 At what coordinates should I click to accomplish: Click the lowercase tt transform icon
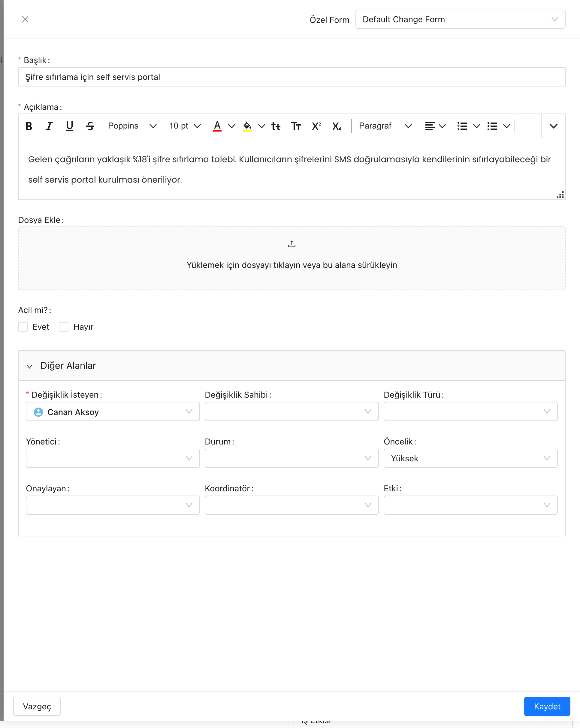point(276,126)
